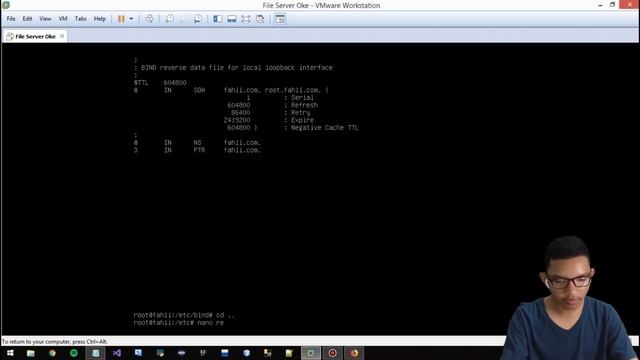Screen dimensions: 640x360
Task: Open Spotify from the taskbar
Action: pos(74,353)
